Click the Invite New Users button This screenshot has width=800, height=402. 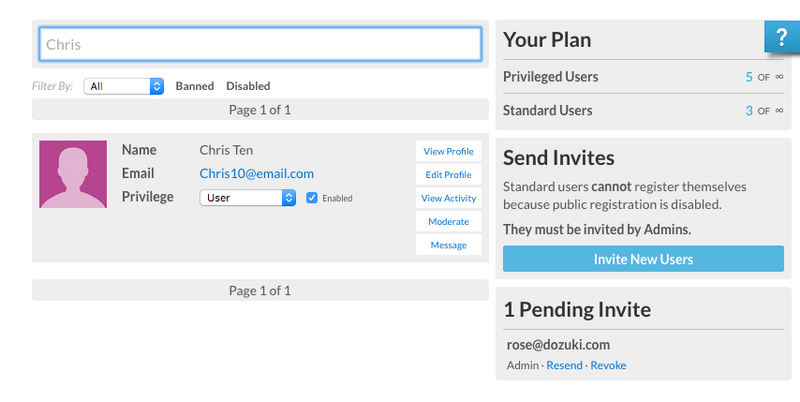[x=643, y=259]
